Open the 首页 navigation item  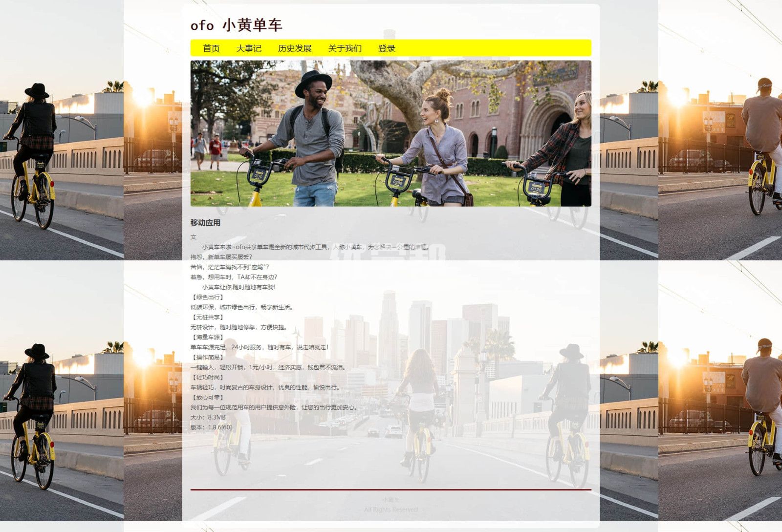pyautogui.click(x=211, y=48)
